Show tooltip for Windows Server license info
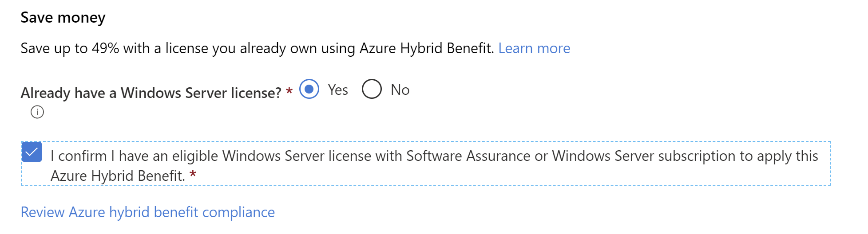The height and width of the screenshot is (234, 868). (37, 112)
